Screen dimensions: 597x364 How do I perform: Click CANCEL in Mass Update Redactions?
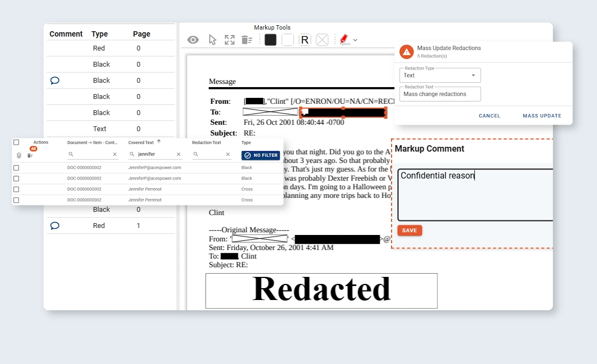tap(489, 116)
